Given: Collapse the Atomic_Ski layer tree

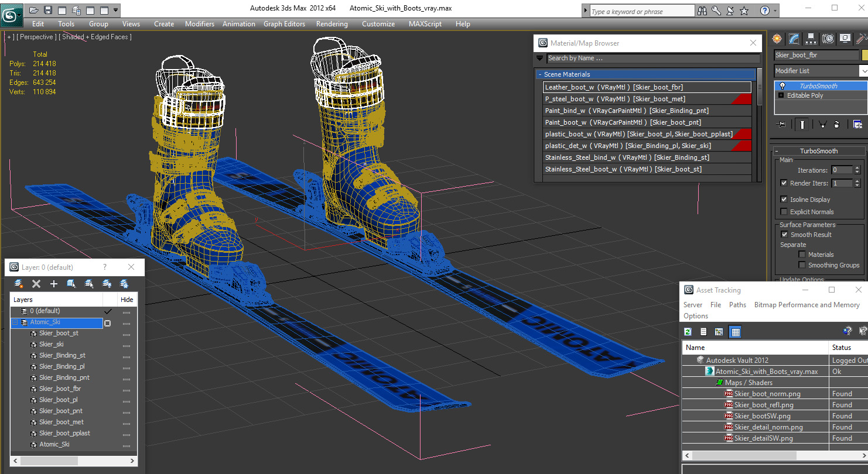Looking at the screenshot, I should pyautogui.click(x=15, y=322).
